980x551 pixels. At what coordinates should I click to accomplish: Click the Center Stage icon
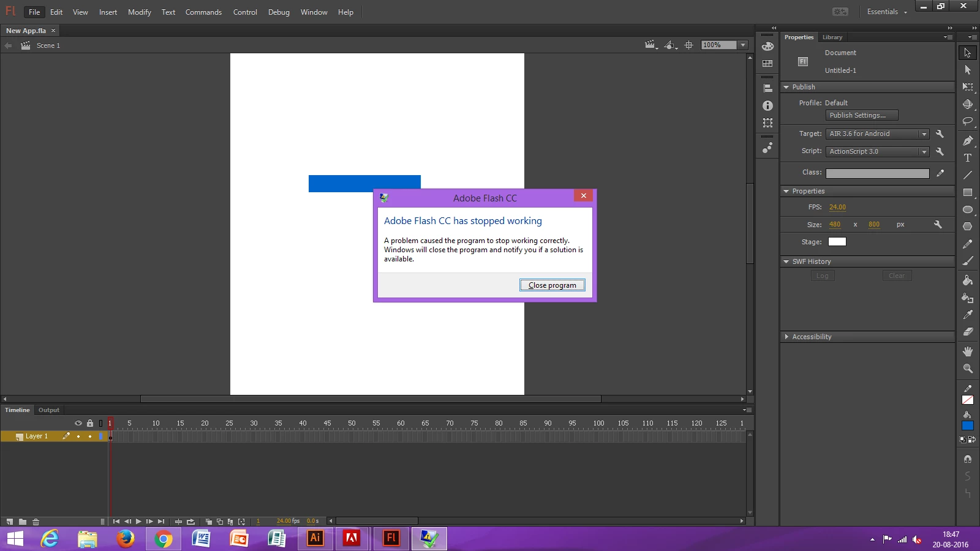689,45
